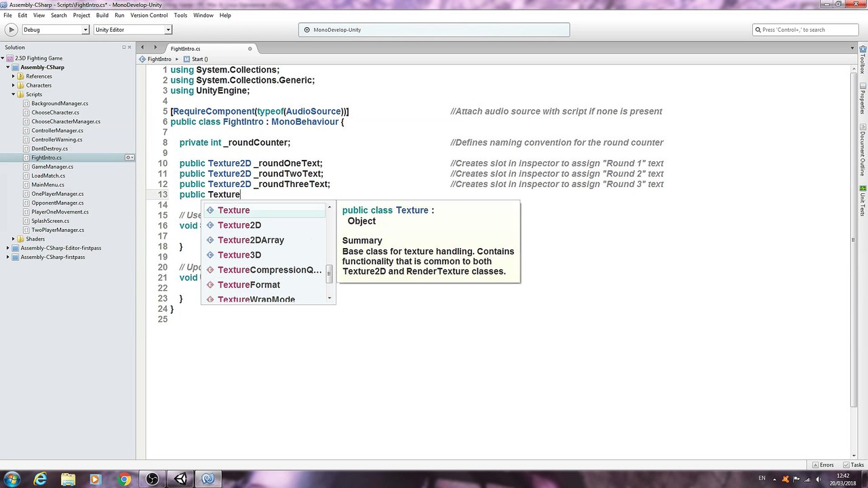Expand Assembly-CSharp-Editor-firstpass project
The width and height of the screenshot is (868, 488).
(x=8, y=248)
